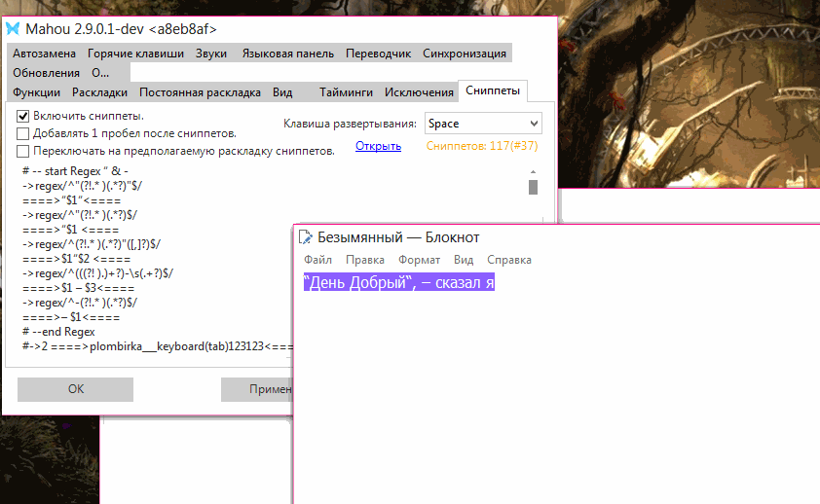Open the Правка menu in Notepad

tap(365, 260)
